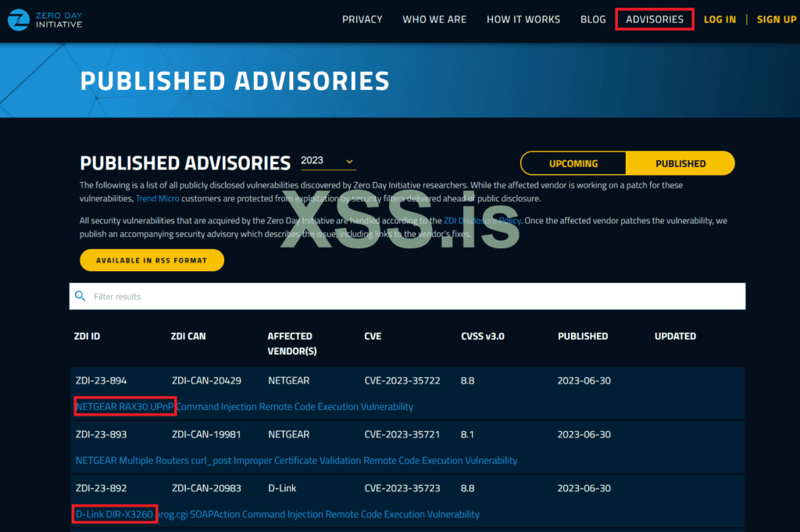Click NETGEAR vendor in the ZDI-23-894 row
800x532 pixels.
pyautogui.click(x=289, y=380)
